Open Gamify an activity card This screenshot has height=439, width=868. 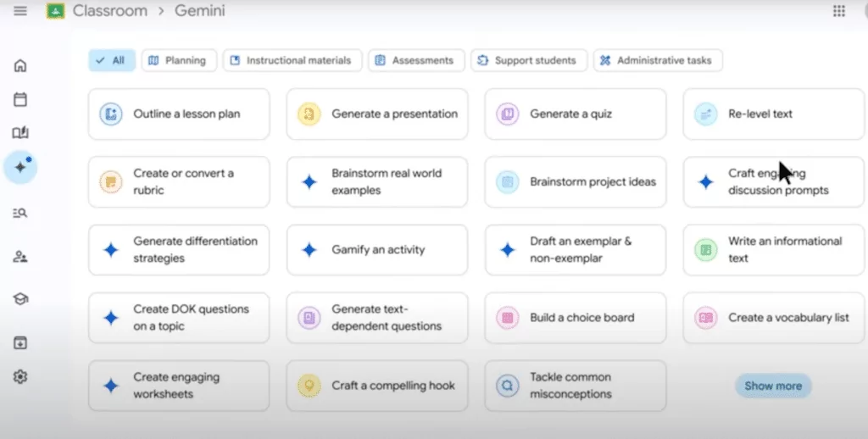click(x=377, y=250)
